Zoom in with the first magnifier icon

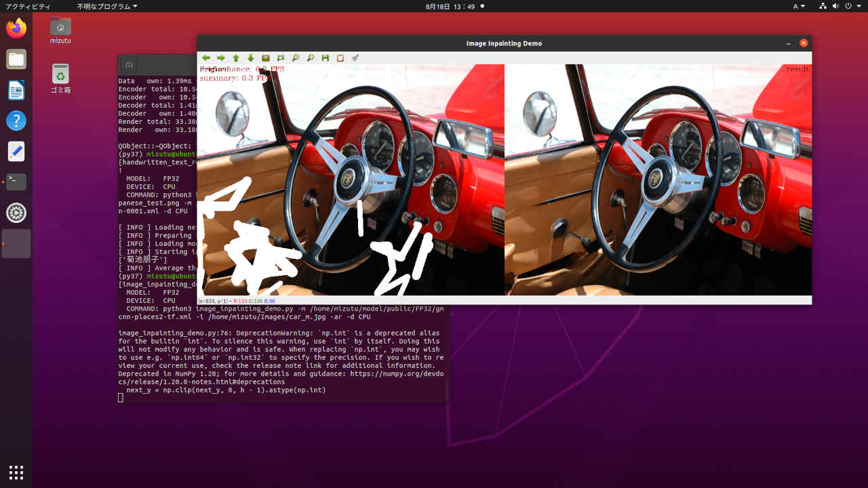(x=296, y=58)
